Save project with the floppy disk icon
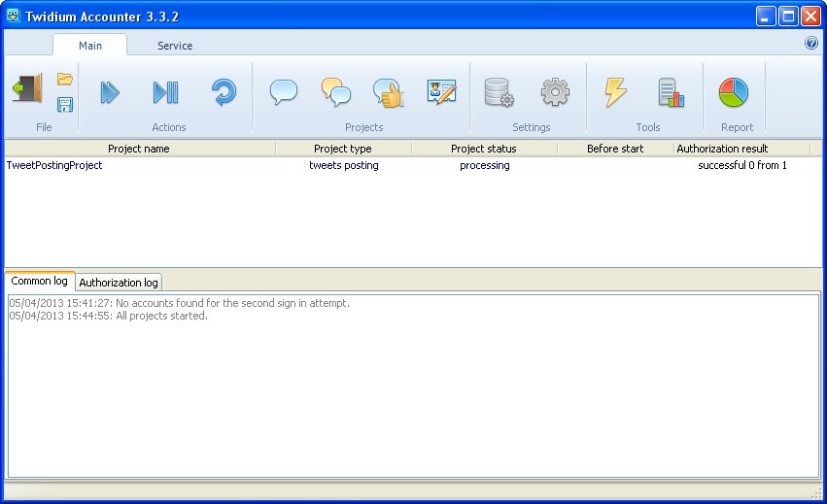The image size is (827, 504). 65,104
